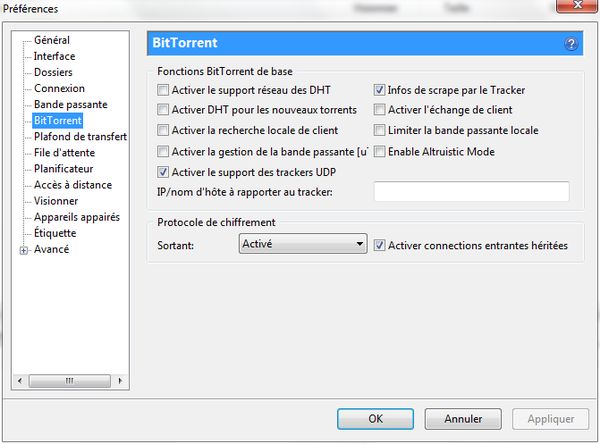Open the Visionner section

(56, 201)
